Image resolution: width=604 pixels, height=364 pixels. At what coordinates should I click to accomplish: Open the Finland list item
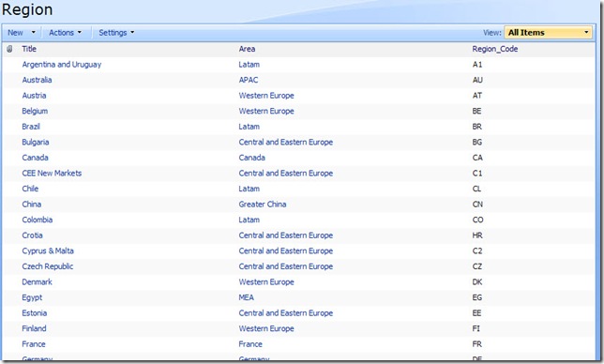pos(34,328)
